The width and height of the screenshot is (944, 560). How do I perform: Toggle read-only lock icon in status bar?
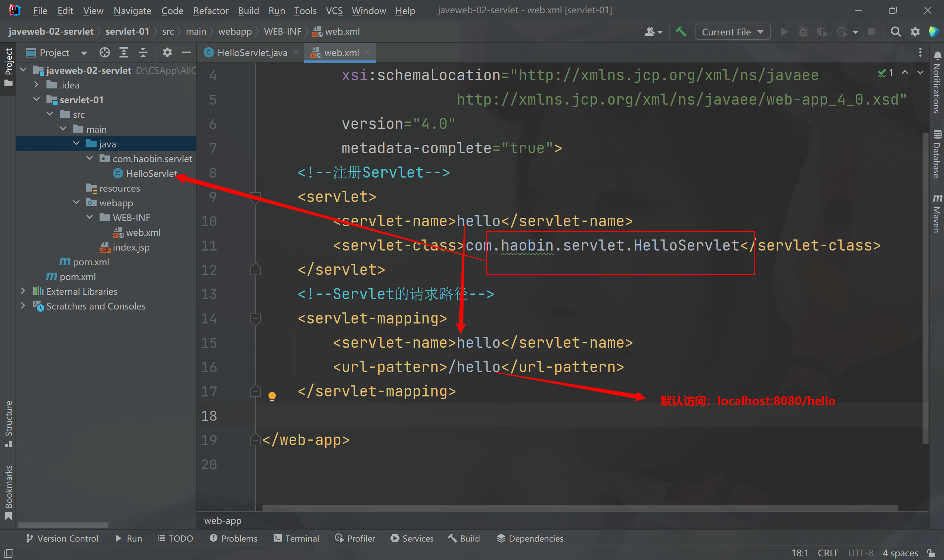pos(931,553)
